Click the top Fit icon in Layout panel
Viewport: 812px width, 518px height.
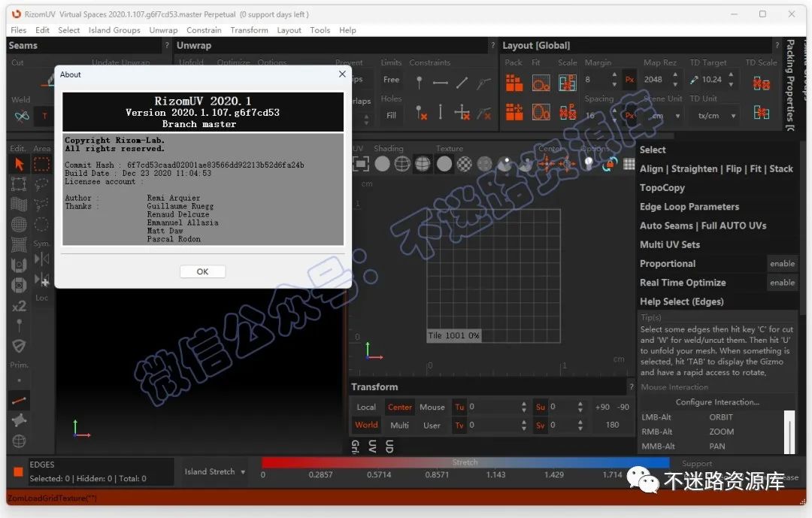point(541,83)
